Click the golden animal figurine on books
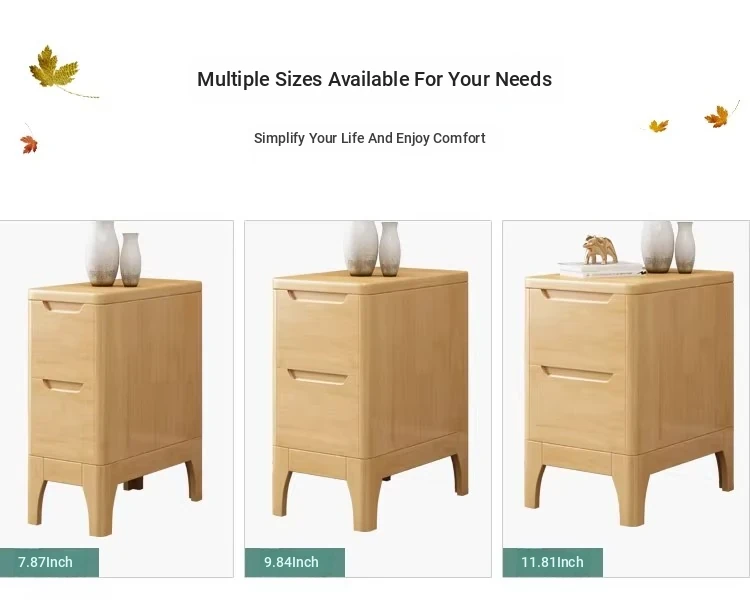 (x=600, y=249)
